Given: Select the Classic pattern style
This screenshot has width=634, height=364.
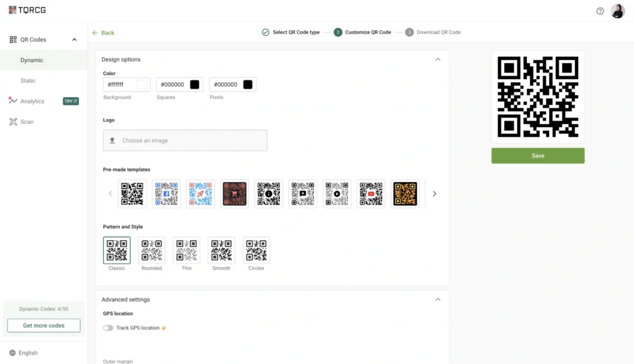Looking at the screenshot, I should 116,250.
